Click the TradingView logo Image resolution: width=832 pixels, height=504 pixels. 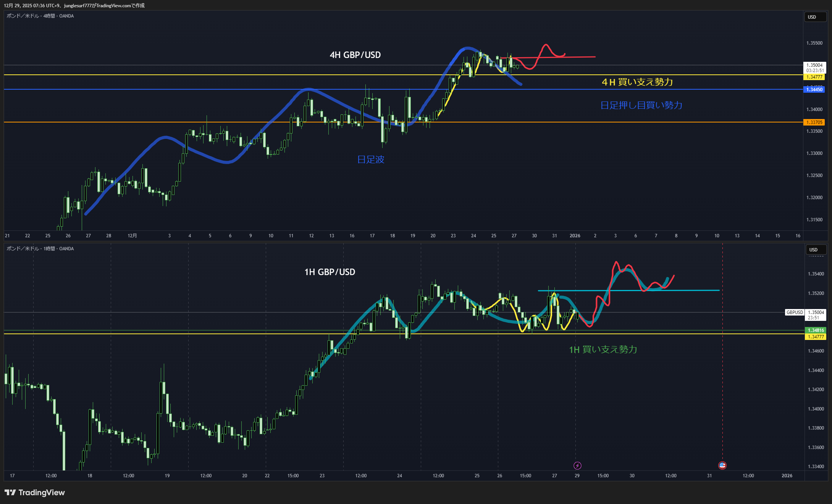pos(35,493)
